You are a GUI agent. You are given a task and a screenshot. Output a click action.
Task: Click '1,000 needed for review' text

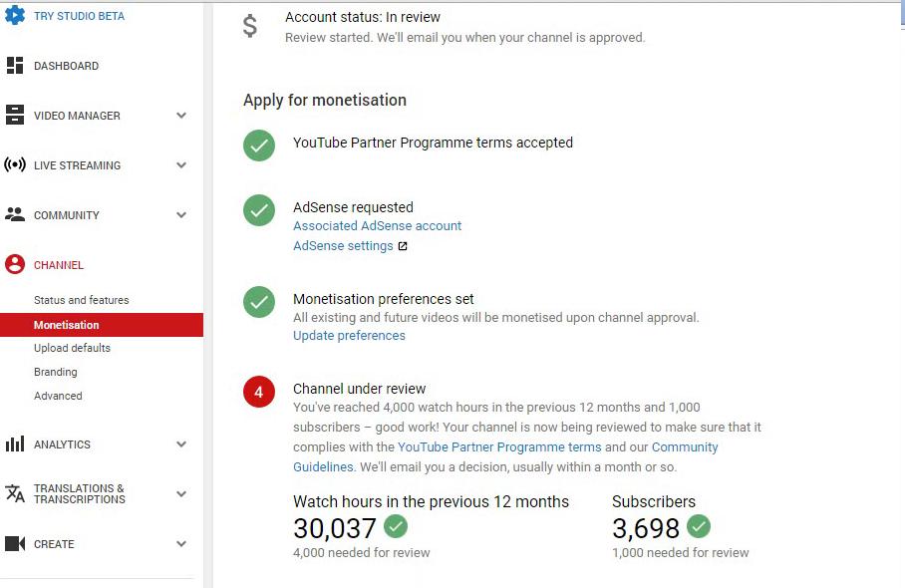pos(681,553)
